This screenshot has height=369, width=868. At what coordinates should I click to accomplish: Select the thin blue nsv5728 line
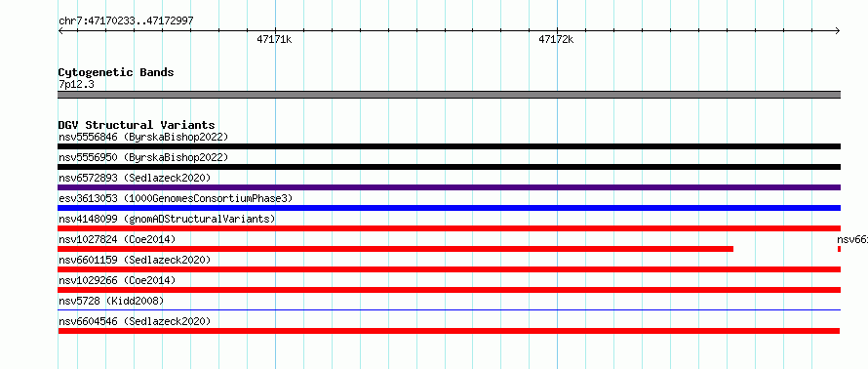pyautogui.click(x=449, y=309)
